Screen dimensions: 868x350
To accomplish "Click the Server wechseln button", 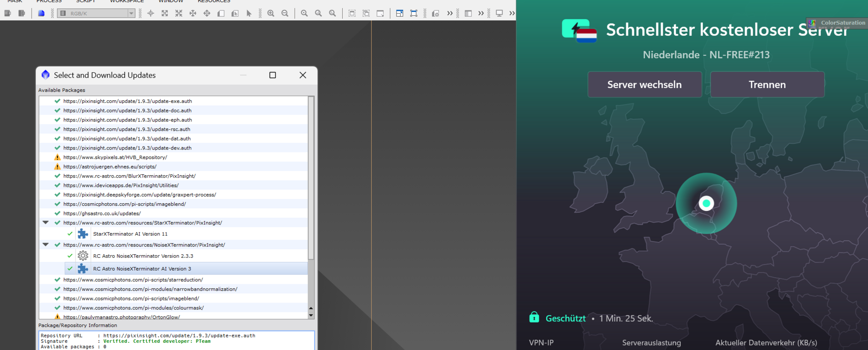I will (645, 84).
